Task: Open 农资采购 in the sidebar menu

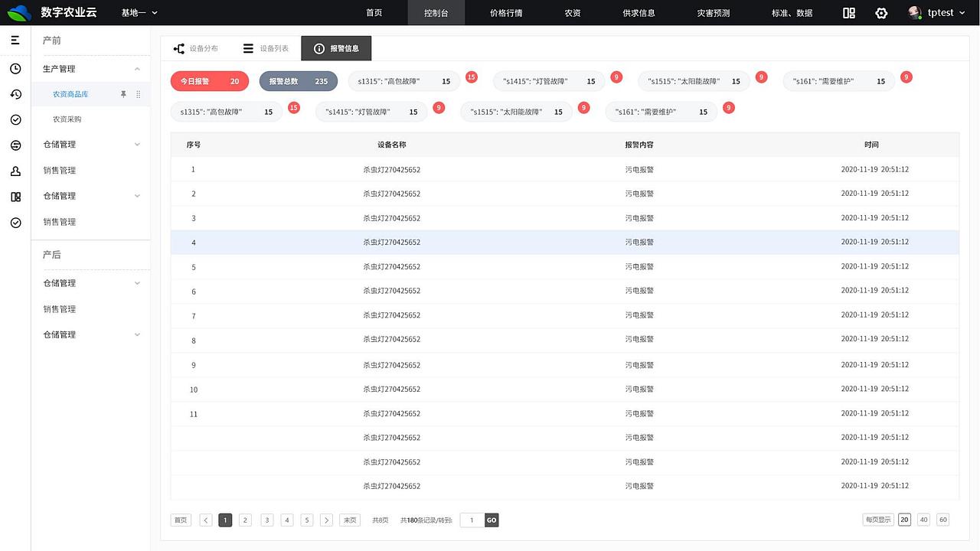Action: (x=67, y=119)
